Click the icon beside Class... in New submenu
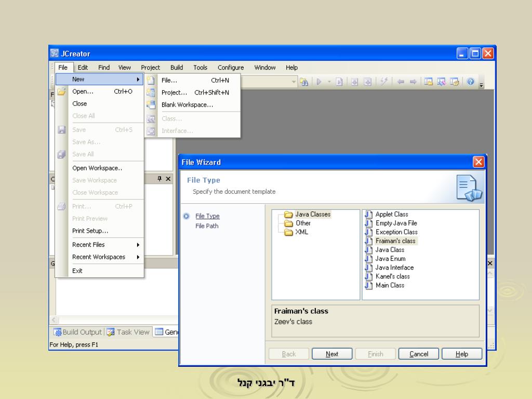 click(x=151, y=119)
